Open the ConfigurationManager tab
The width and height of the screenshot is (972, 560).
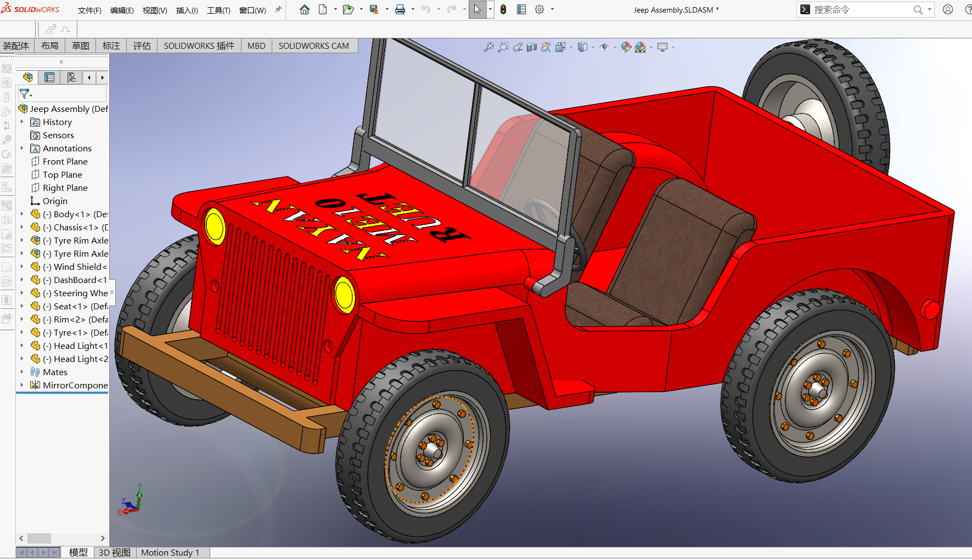(71, 77)
